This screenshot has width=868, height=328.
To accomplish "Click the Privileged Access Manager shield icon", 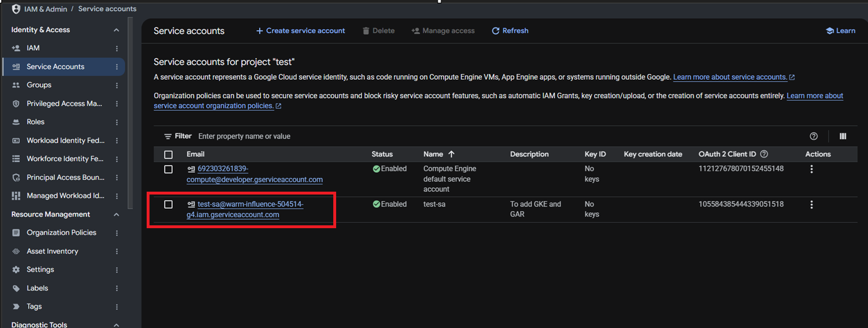I will click(x=16, y=104).
